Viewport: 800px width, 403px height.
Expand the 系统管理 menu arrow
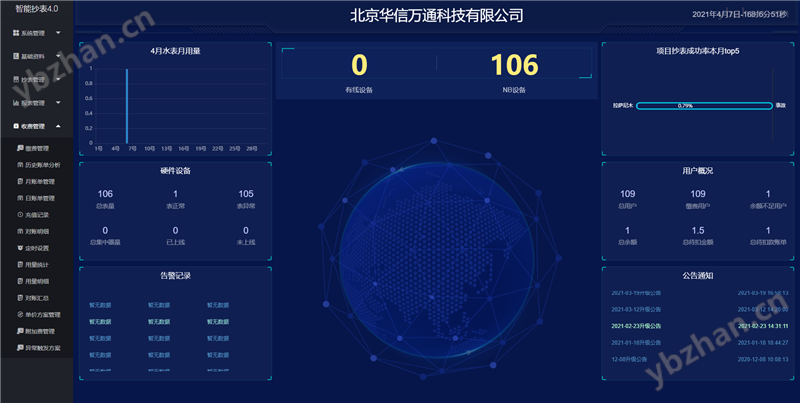pyautogui.click(x=58, y=33)
